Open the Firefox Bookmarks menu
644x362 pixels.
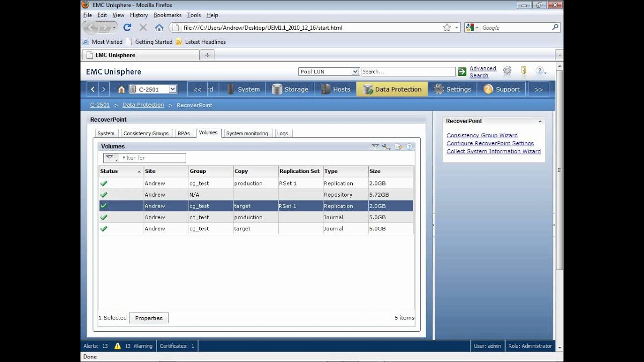pos(167,15)
